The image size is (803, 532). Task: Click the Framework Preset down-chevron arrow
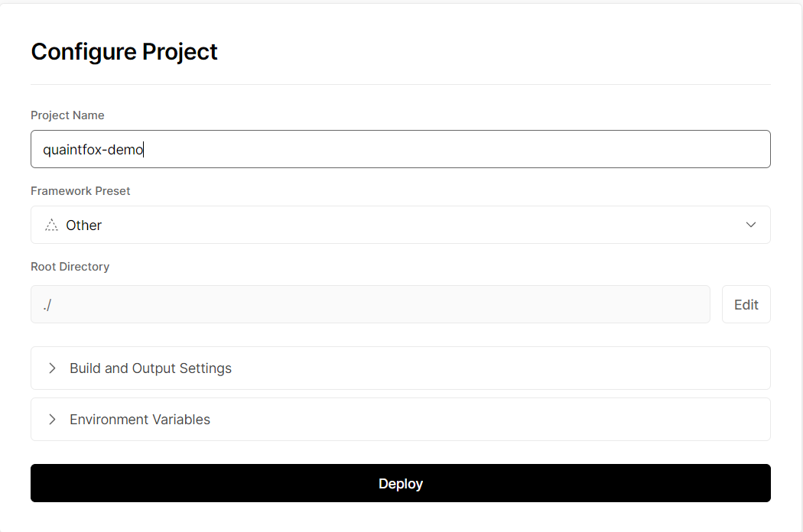tap(750, 225)
